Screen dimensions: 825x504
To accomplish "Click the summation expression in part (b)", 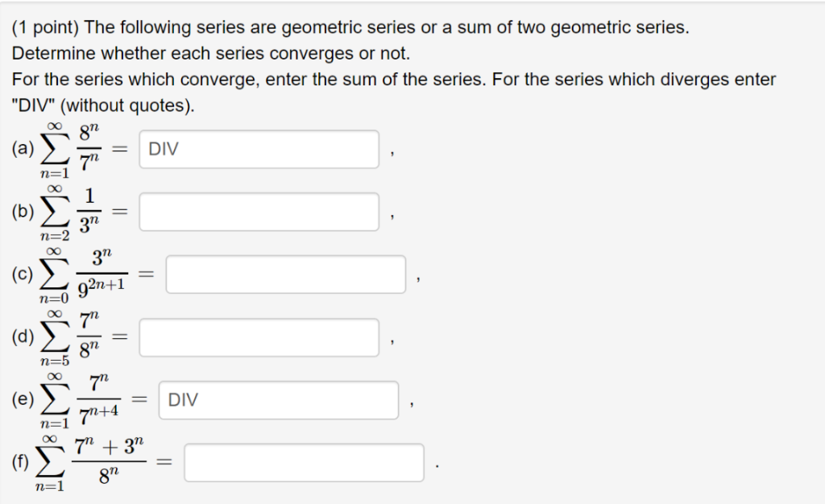I will point(73,211).
